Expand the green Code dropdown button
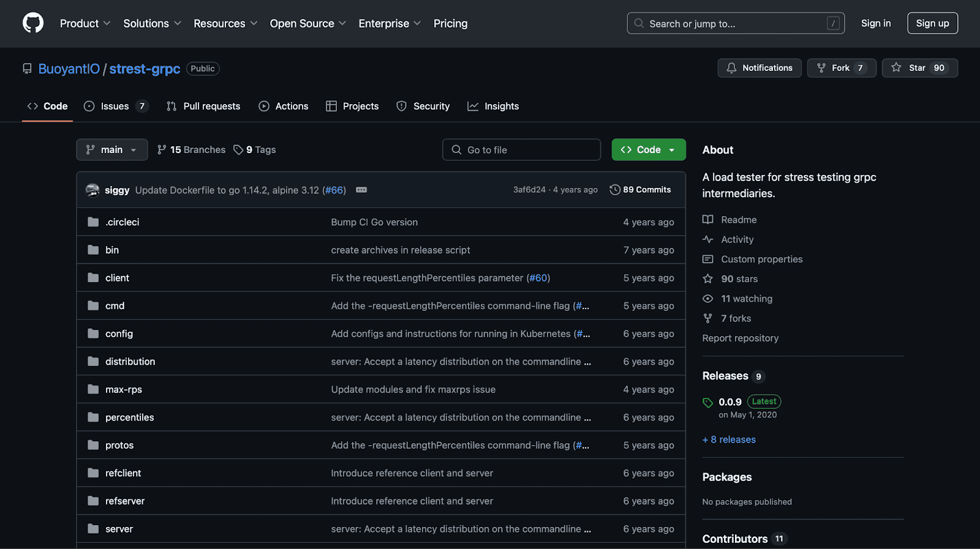This screenshot has height=549, width=980. (649, 150)
